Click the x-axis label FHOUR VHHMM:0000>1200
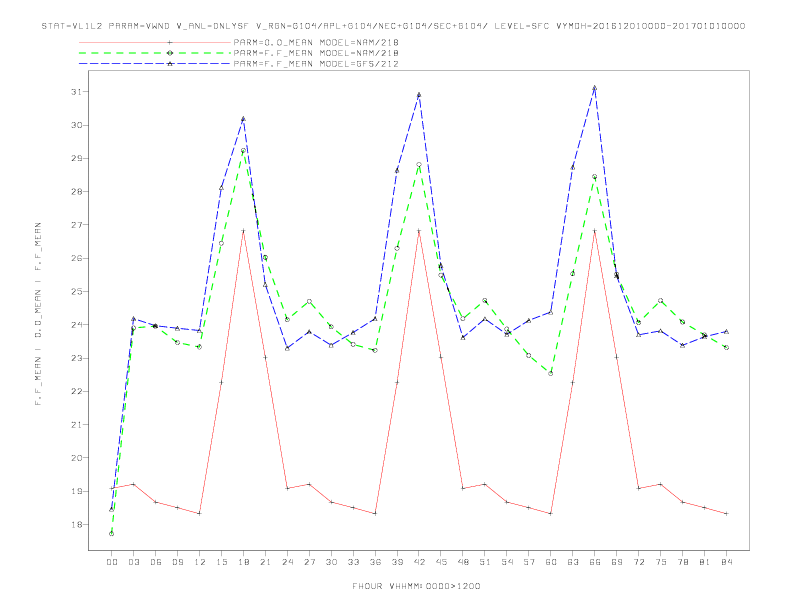 [416, 586]
